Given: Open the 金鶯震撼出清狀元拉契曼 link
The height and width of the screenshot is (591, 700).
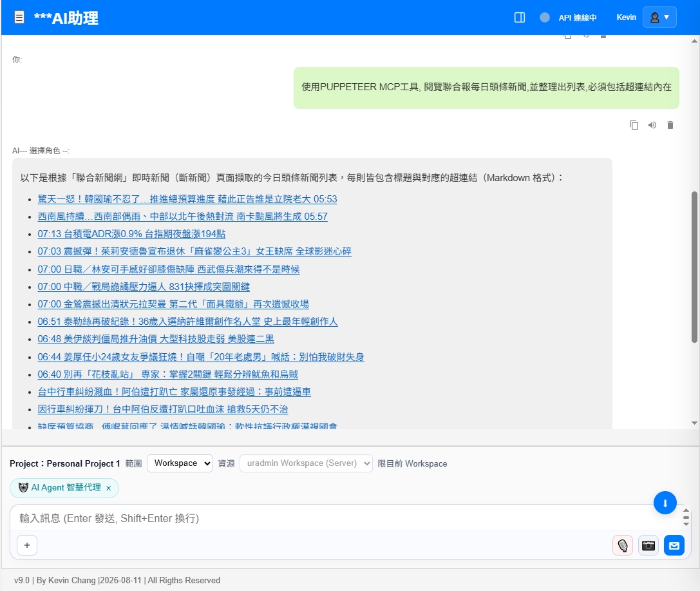Looking at the screenshot, I should click(x=173, y=304).
